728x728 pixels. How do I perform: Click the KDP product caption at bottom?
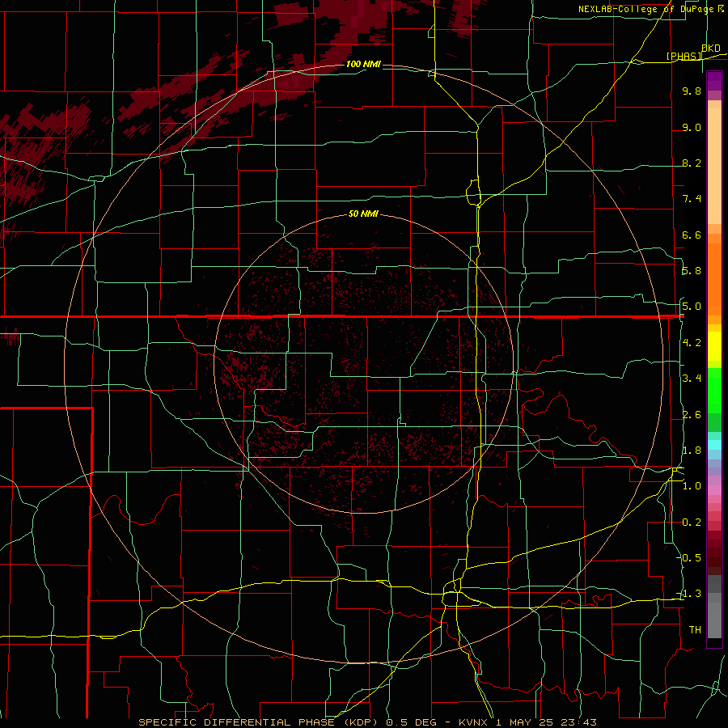click(x=367, y=722)
